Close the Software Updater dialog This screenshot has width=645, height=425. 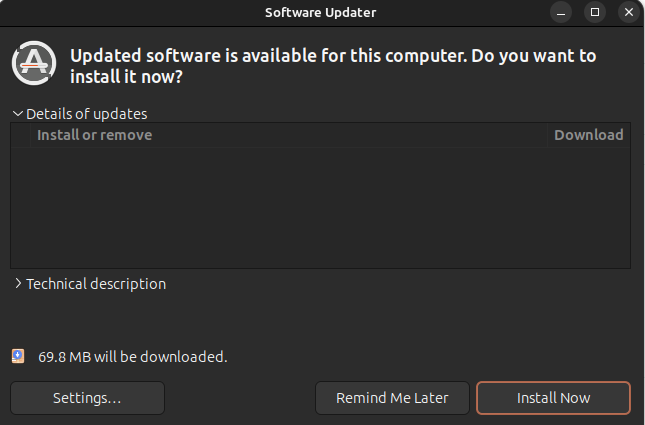pyautogui.click(x=627, y=12)
